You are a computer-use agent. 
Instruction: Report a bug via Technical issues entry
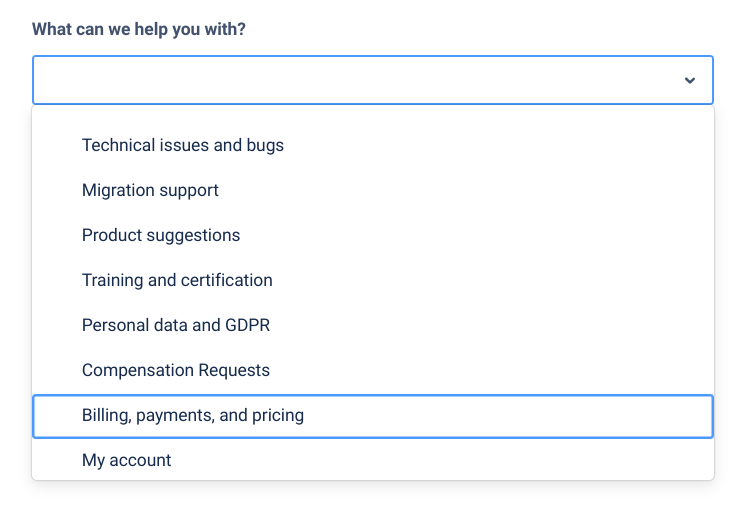pos(183,145)
